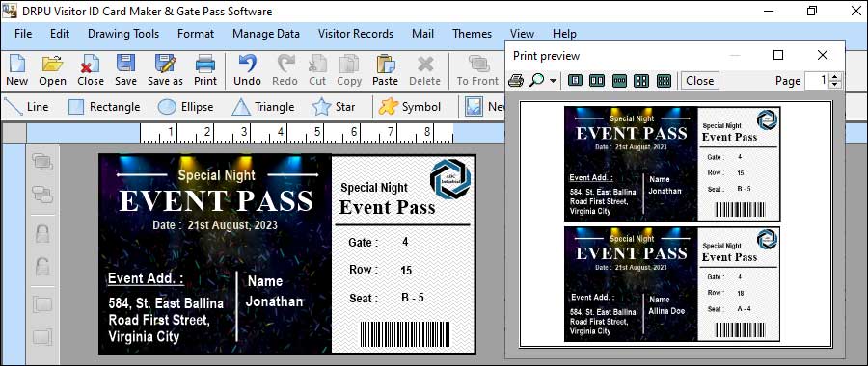
Task: Click inside the Page number field
Action: tap(817, 81)
